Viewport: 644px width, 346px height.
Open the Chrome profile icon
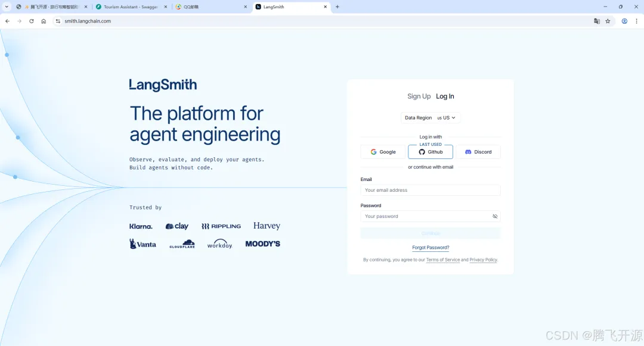coord(624,21)
